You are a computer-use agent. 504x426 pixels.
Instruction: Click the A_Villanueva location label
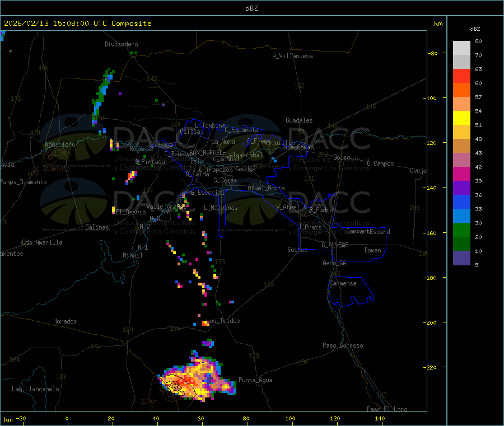pyautogui.click(x=292, y=56)
